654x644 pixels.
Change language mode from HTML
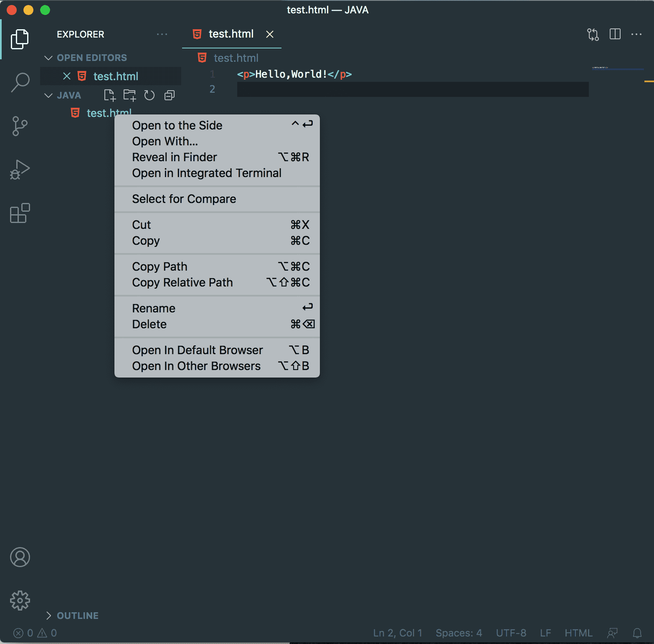[578, 633]
